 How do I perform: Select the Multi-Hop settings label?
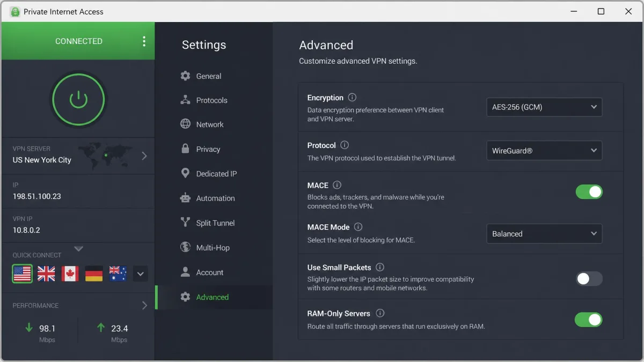coord(213,248)
